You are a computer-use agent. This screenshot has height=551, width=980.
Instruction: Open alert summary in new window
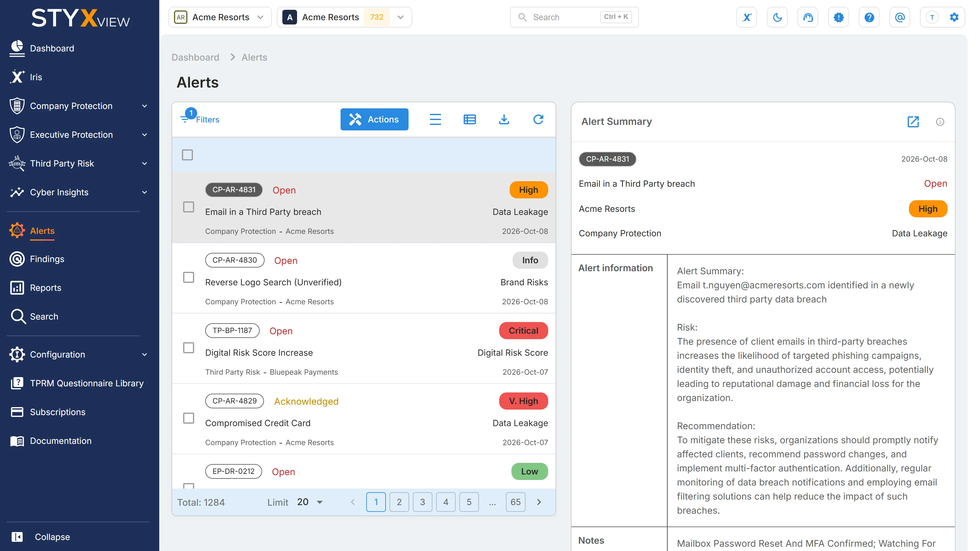click(913, 122)
